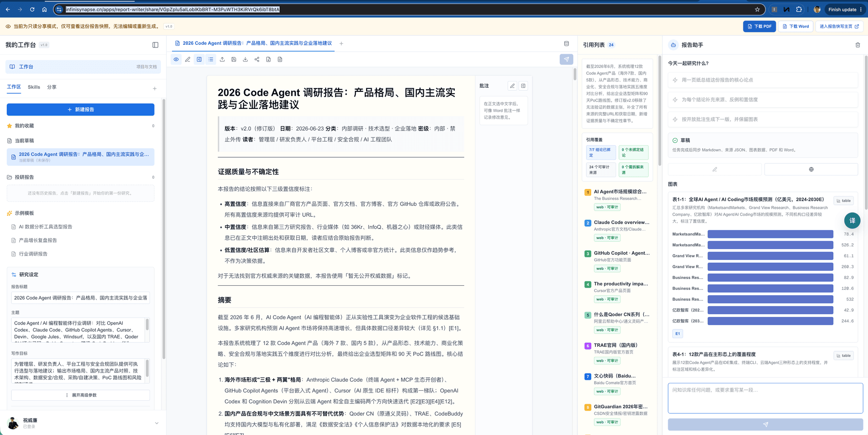This screenshot has height=435, width=868.
Task: Expand the 我的收藏 section
Action: pos(80,126)
